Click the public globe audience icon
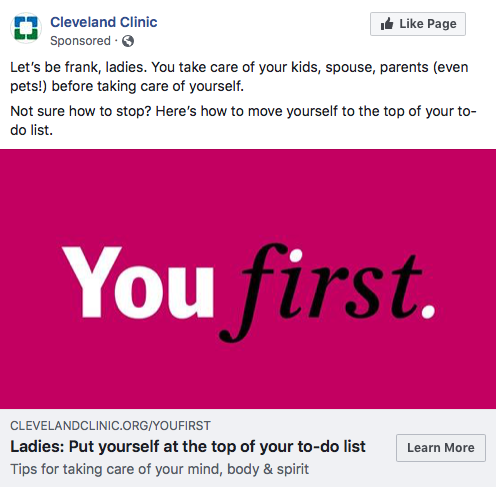 point(128,41)
